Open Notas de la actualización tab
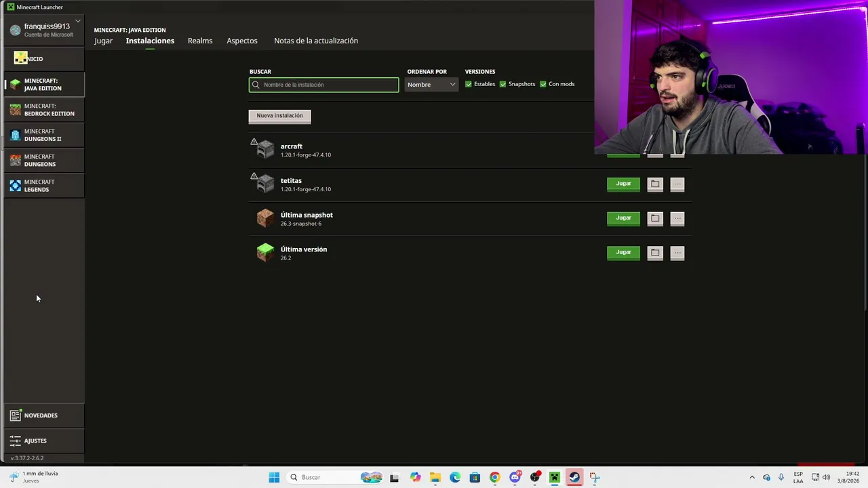The width and height of the screenshot is (868, 488). pyautogui.click(x=316, y=41)
